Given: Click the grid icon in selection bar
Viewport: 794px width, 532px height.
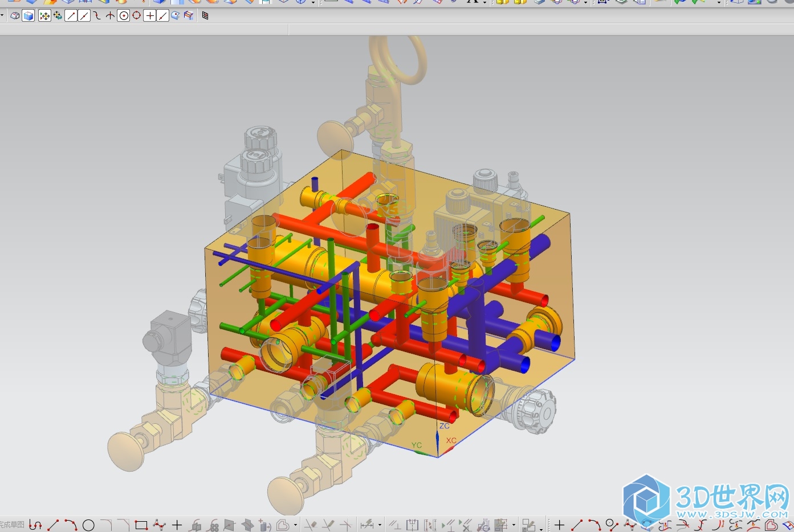Looking at the screenshot, I should pyautogui.click(x=205, y=15).
